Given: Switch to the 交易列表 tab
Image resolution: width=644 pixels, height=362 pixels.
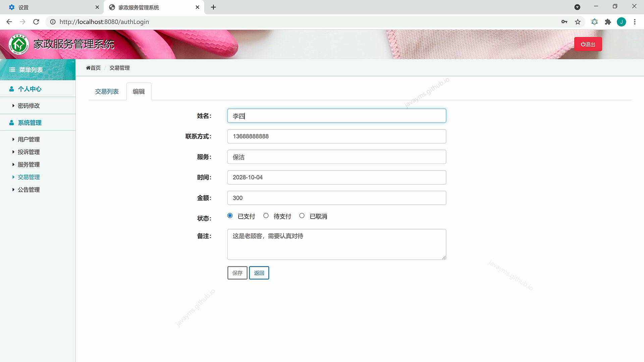Looking at the screenshot, I should pyautogui.click(x=107, y=92).
